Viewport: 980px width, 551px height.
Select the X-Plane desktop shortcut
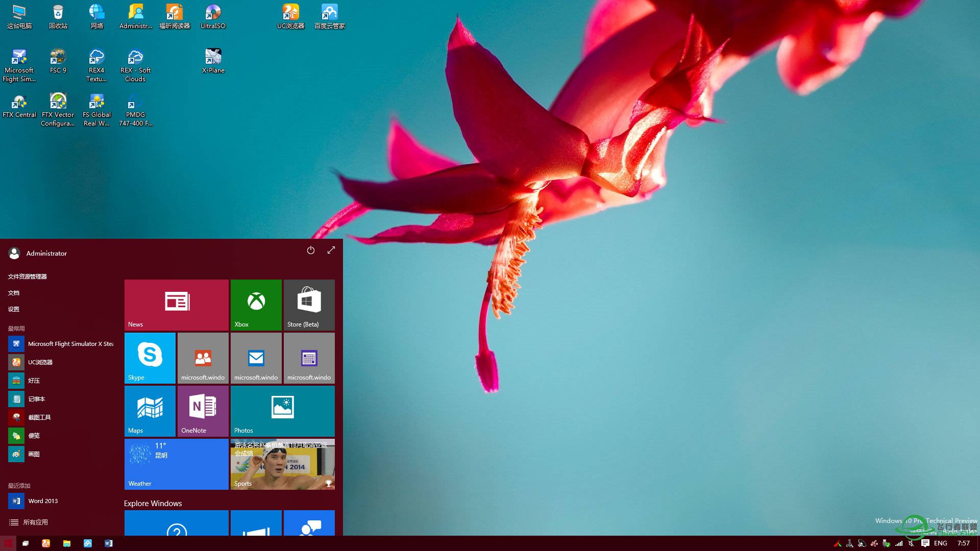(213, 61)
